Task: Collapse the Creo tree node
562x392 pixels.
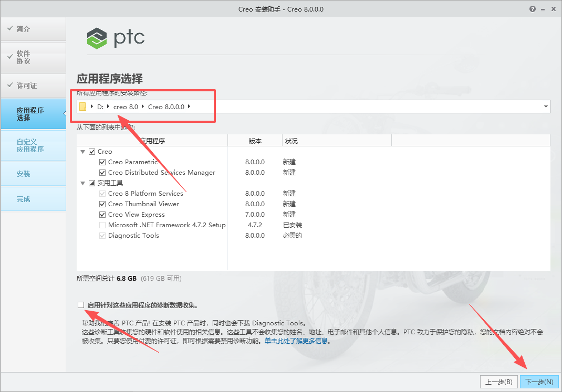Action: click(x=83, y=151)
